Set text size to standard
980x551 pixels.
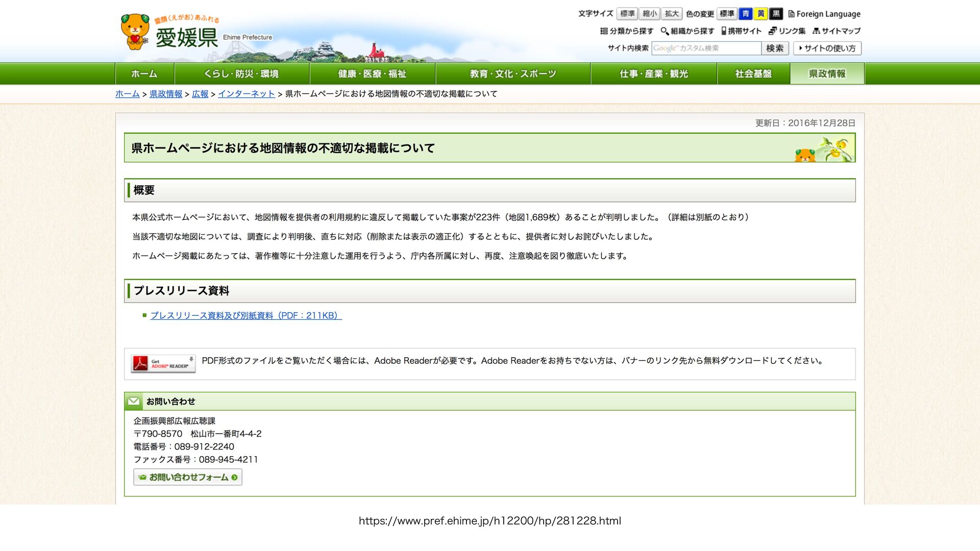(x=627, y=14)
